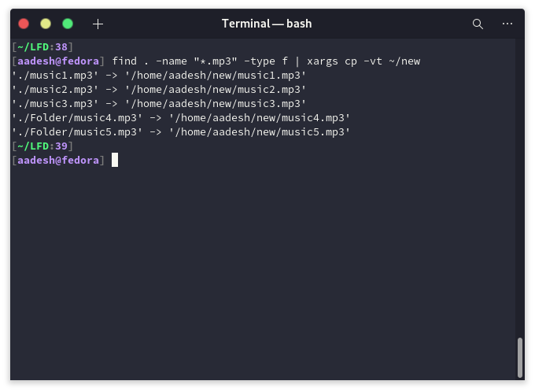Click the music2.mp3 output line
Screen dimensions: 535x392
(159, 89)
